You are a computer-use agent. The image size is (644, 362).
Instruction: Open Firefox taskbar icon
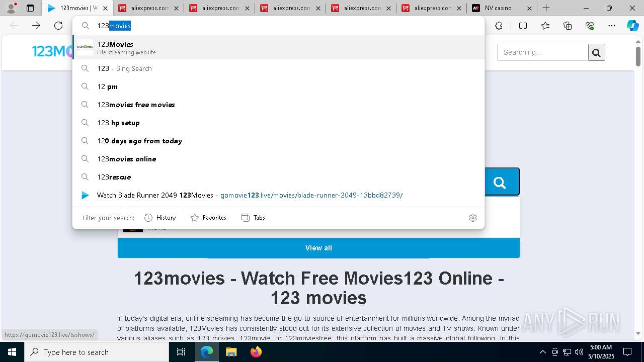pyautogui.click(x=256, y=352)
